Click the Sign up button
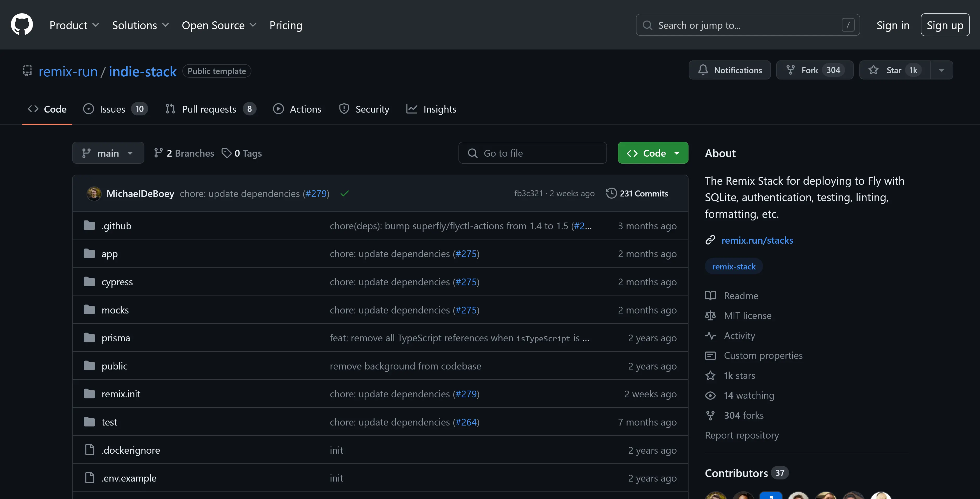The height and width of the screenshot is (499, 980). point(945,25)
